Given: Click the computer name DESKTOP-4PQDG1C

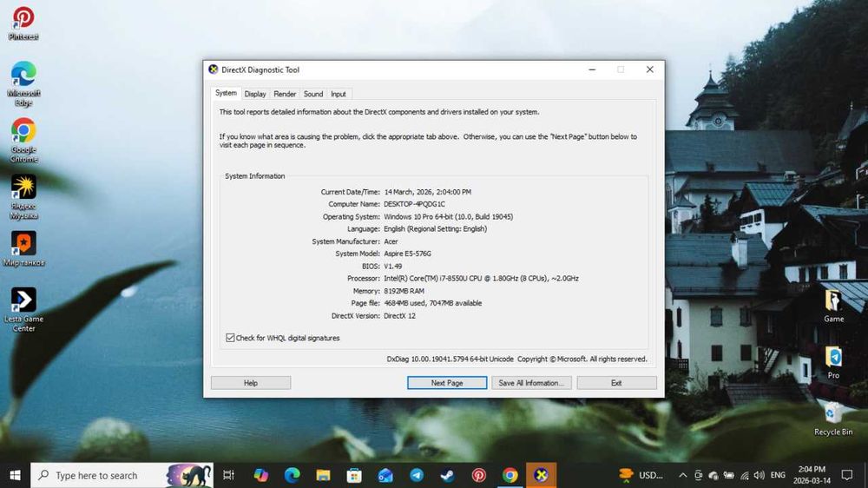Looking at the screenshot, I should [414, 204].
